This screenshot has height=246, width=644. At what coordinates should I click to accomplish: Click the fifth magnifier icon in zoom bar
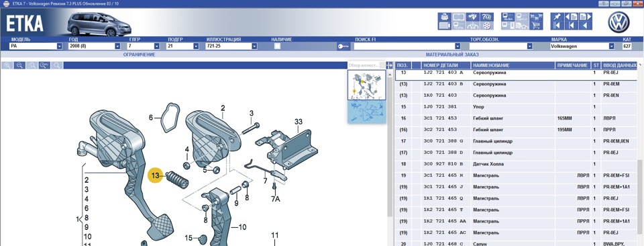(57, 65)
